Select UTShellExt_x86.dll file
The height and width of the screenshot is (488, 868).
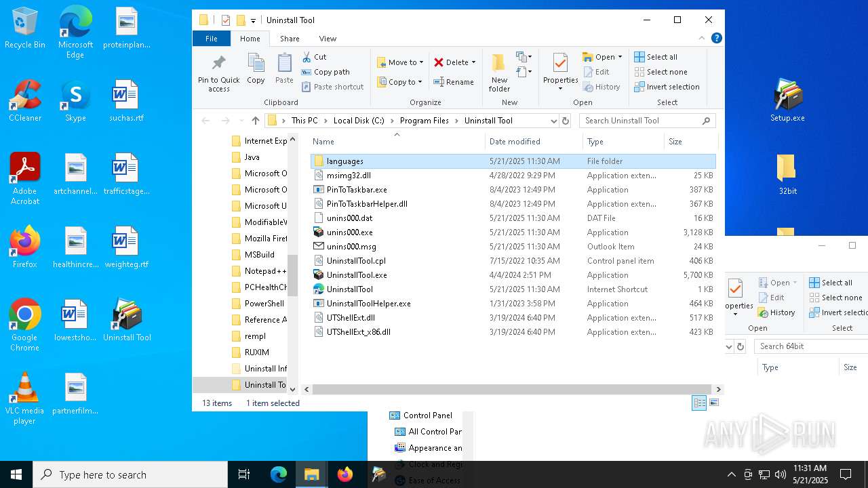pos(513,332)
